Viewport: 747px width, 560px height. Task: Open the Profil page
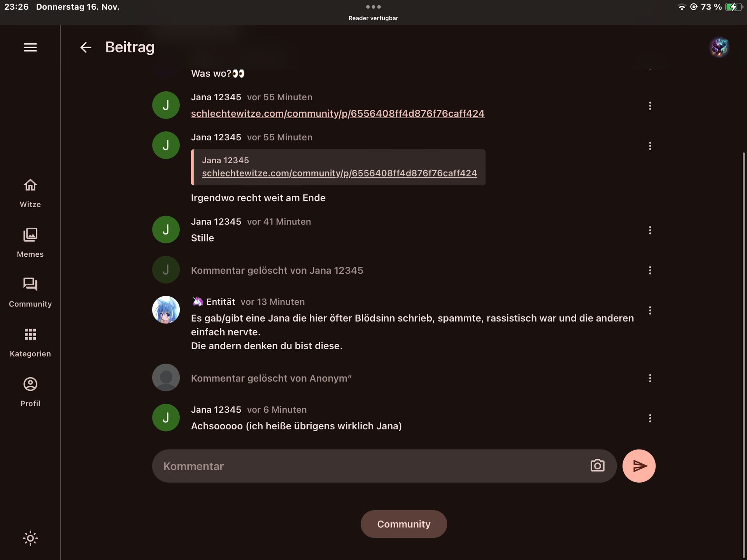click(30, 392)
